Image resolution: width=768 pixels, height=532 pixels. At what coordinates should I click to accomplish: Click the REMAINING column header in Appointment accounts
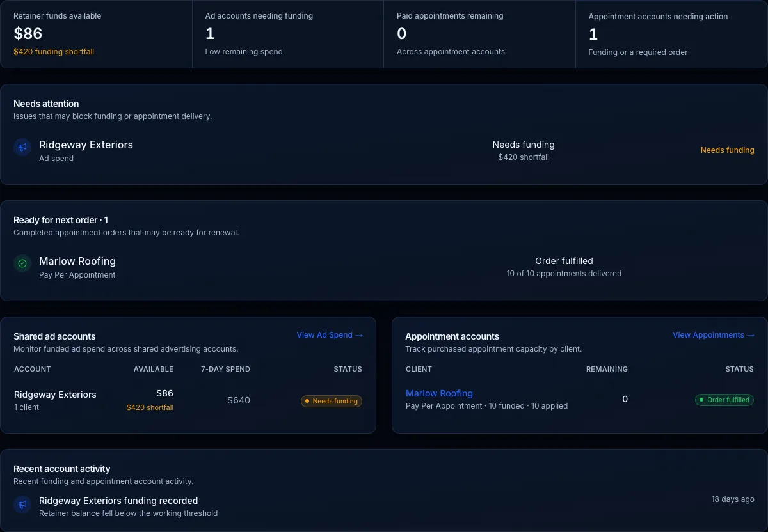[x=607, y=369]
